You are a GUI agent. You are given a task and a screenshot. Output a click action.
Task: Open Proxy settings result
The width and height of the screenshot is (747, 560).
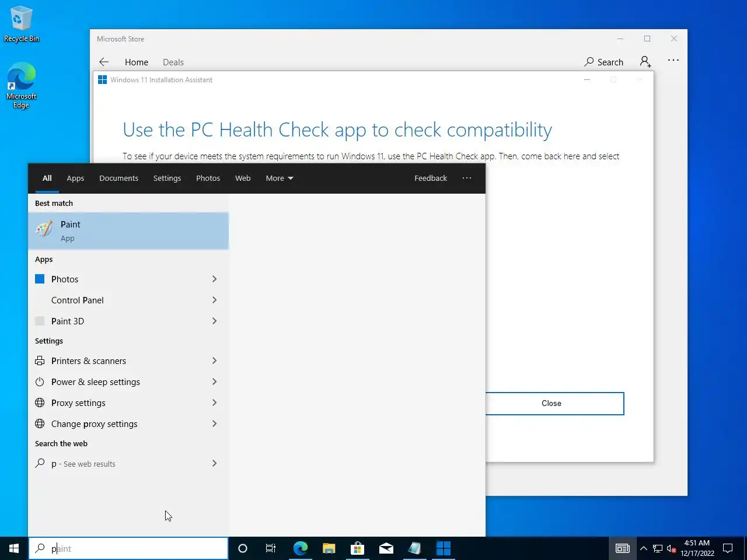point(128,402)
